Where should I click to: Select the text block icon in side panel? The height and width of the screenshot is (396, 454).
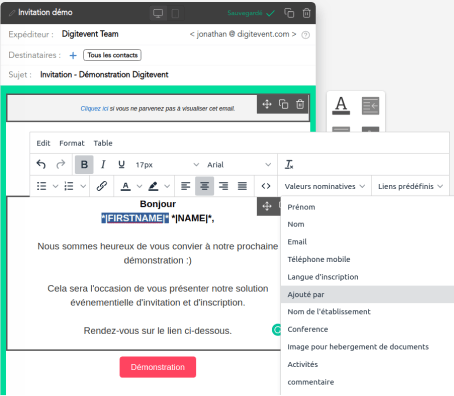coord(341,106)
